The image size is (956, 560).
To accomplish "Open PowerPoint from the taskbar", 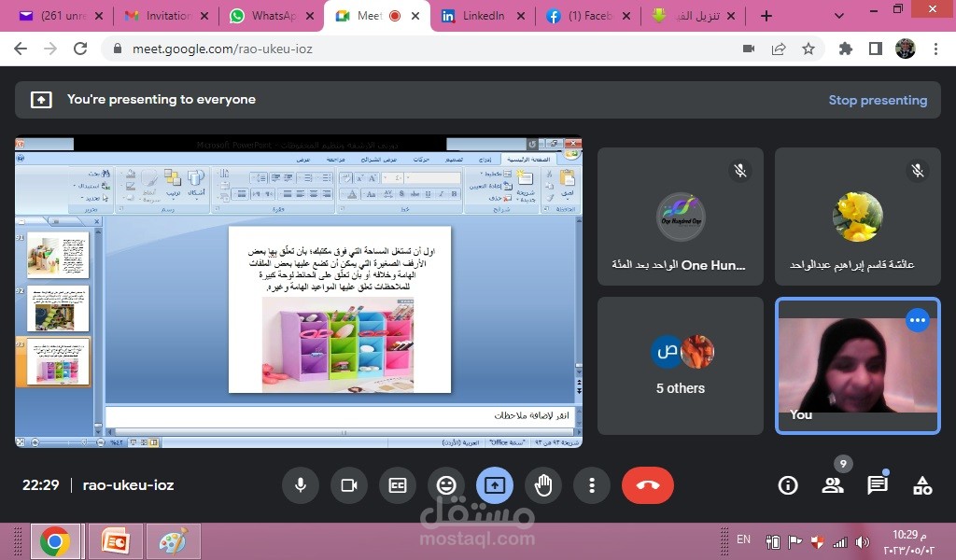I will tap(115, 541).
